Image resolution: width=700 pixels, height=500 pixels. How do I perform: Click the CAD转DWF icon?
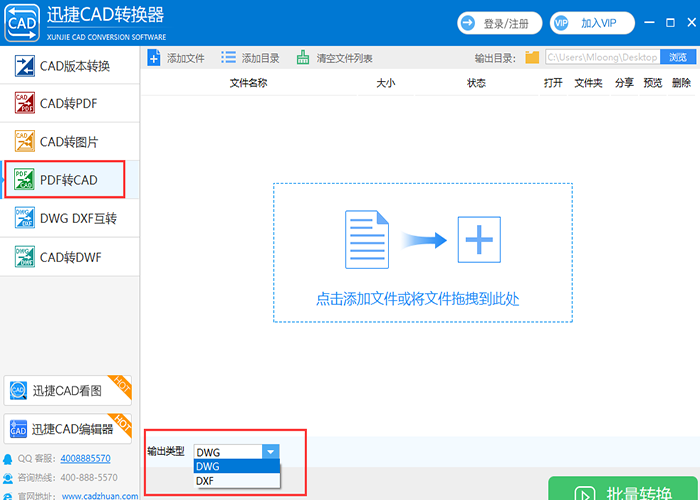pos(25,257)
